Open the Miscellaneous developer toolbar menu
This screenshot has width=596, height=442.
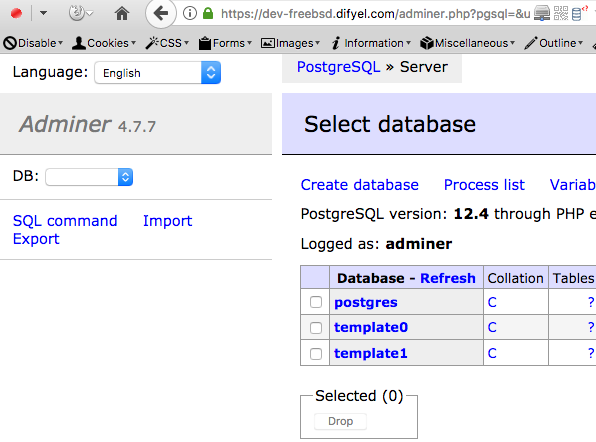(x=468, y=43)
